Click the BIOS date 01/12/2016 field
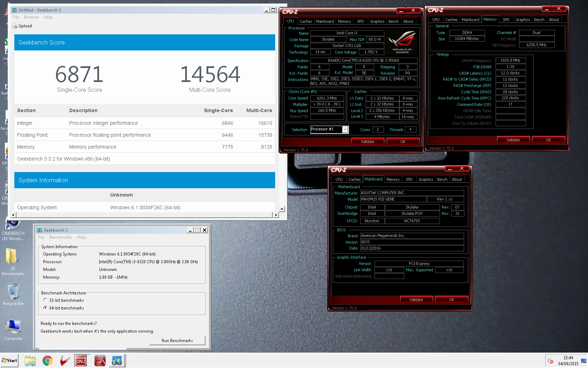 [412, 248]
